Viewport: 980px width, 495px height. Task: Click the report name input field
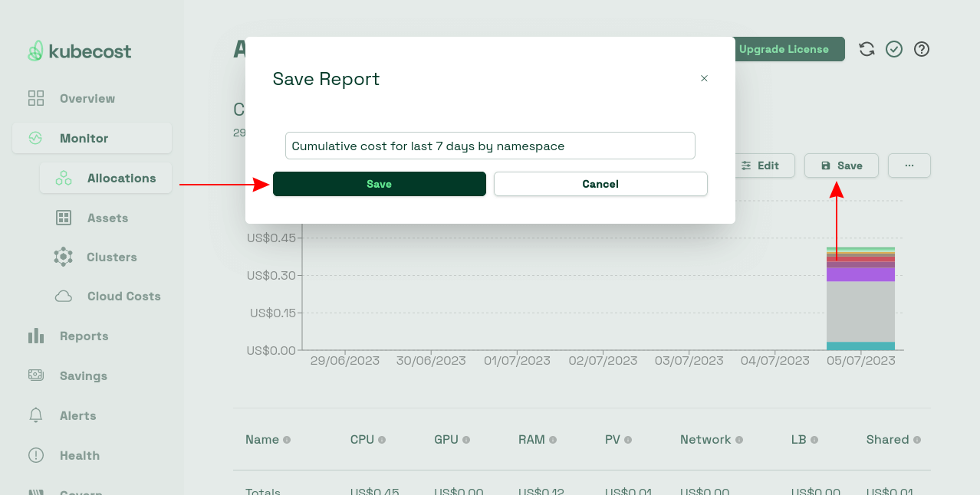pos(490,146)
